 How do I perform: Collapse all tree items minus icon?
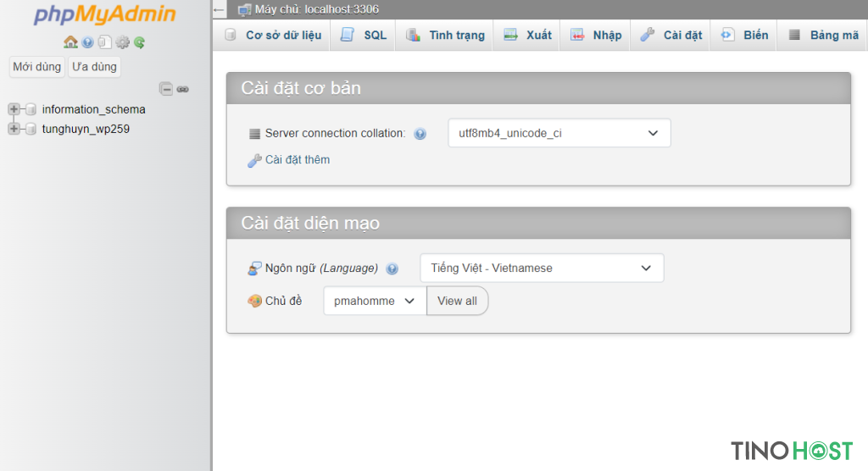(x=165, y=89)
